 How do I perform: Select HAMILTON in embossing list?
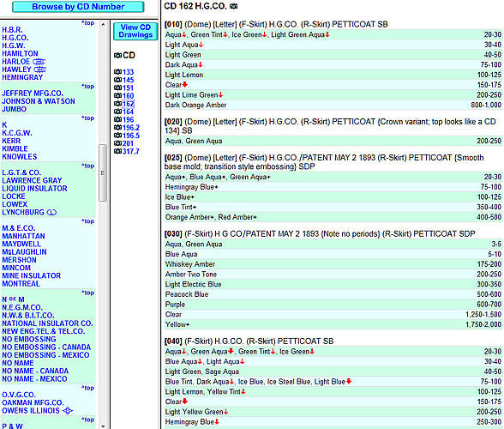tap(20, 53)
